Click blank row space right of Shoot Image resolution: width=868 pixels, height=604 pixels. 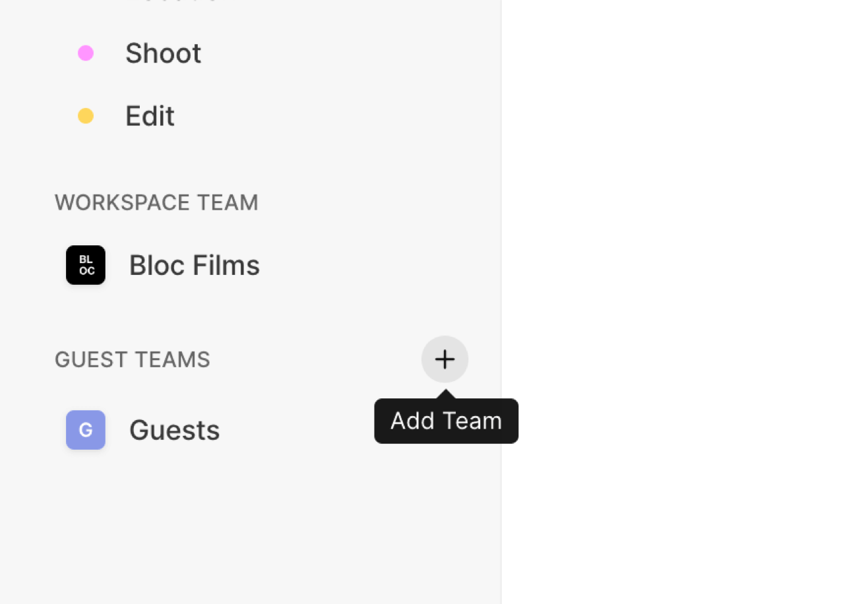343,53
